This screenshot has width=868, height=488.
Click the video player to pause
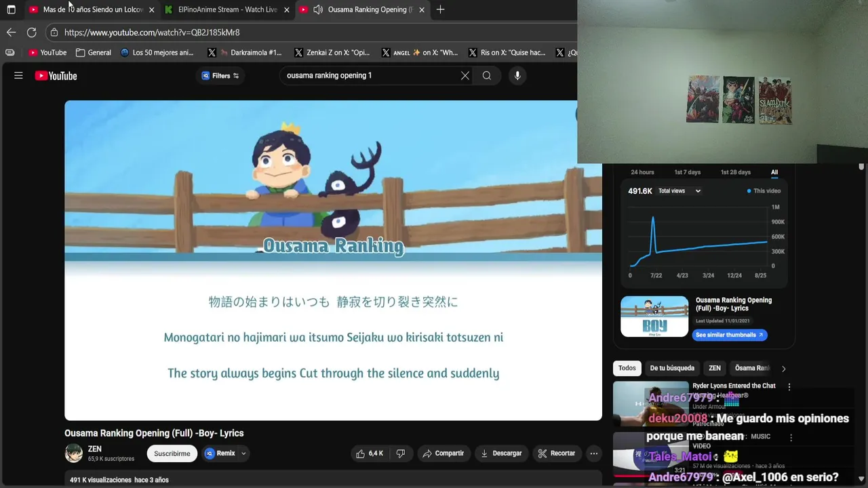[x=333, y=260]
